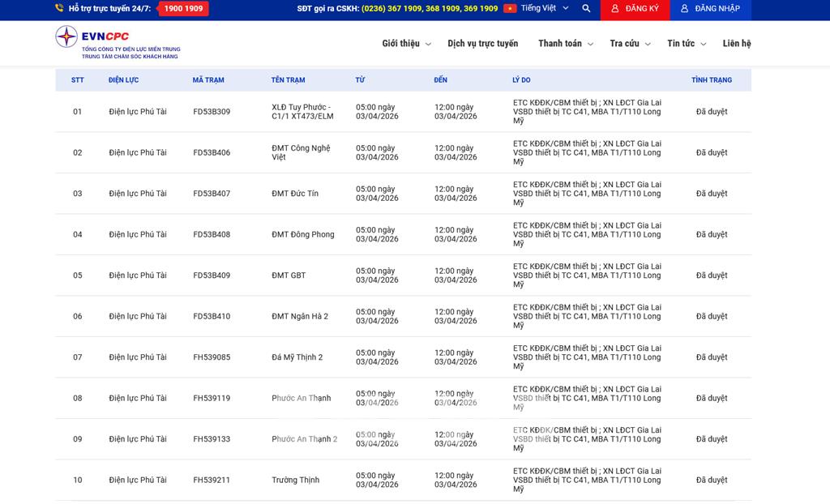Click the Vietnam flag icon
Screen dimensions: 830x504
[510, 9]
